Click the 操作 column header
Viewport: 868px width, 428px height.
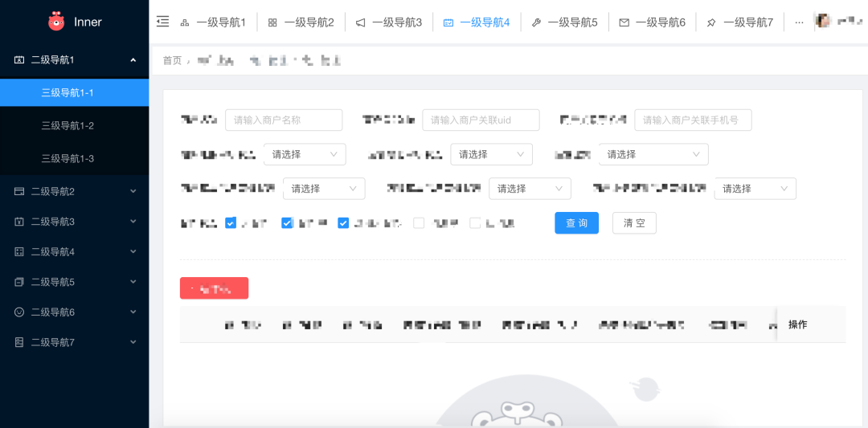798,324
